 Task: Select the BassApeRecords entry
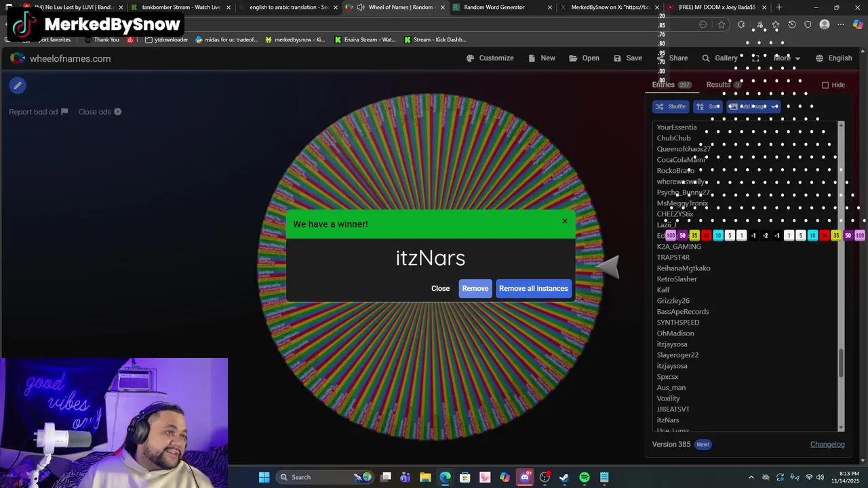[x=683, y=312]
